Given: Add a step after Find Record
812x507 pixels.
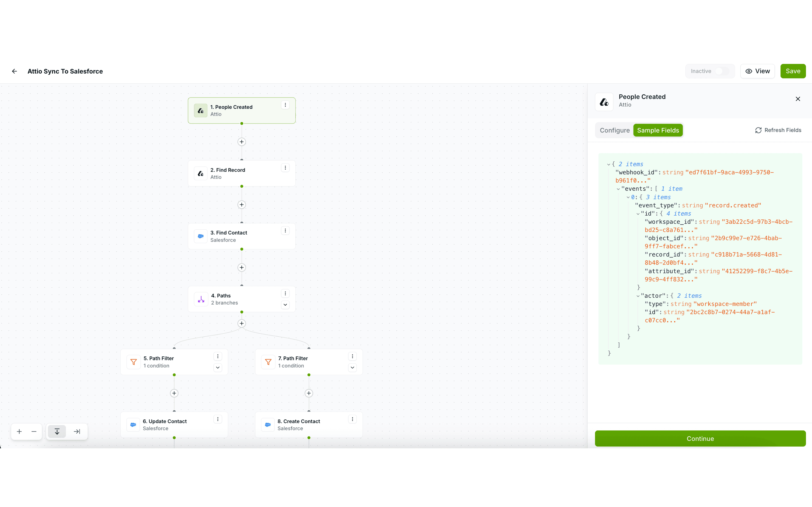Looking at the screenshot, I should 242,205.
